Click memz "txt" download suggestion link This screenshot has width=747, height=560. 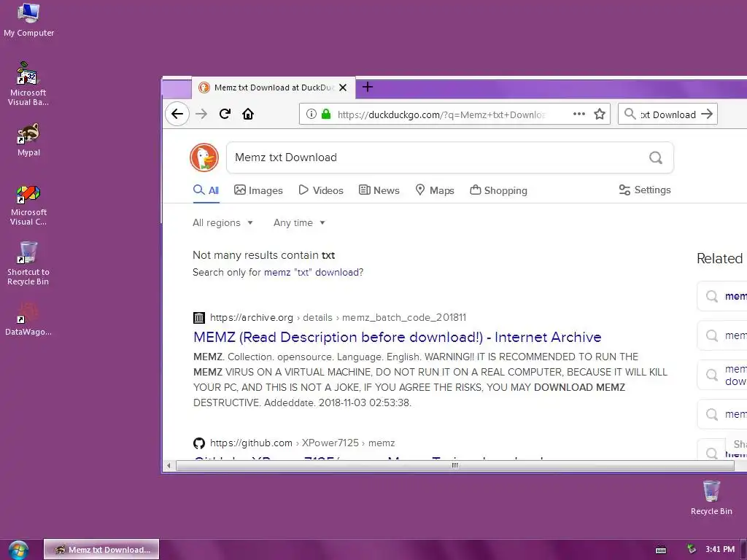(x=314, y=273)
